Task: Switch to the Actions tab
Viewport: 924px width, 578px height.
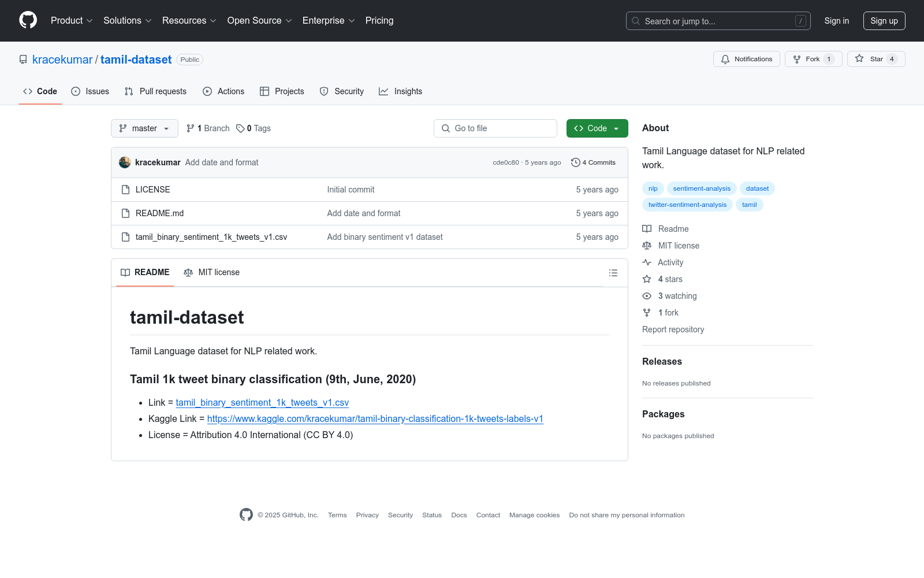Action: click(x=223, y=91)
